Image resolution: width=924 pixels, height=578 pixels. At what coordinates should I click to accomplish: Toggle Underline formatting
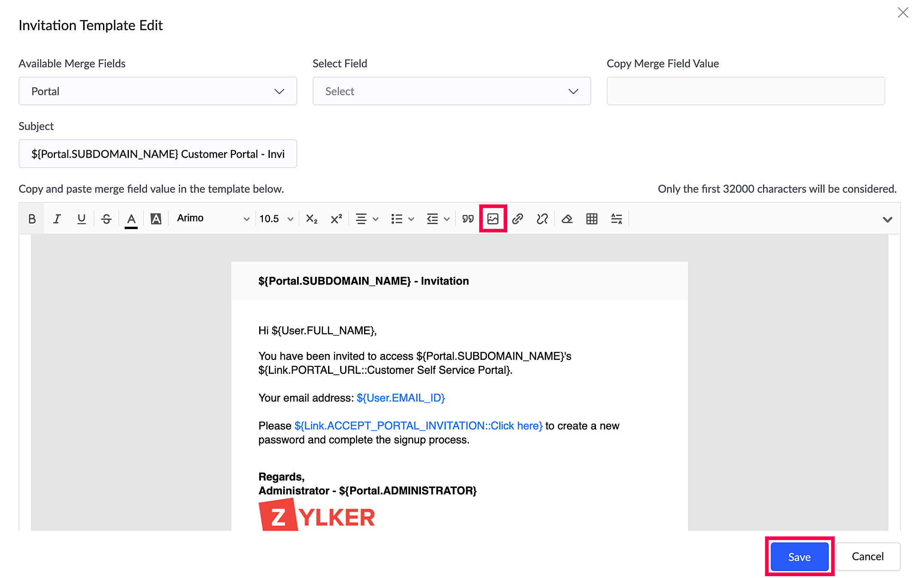(x=81, y=219)
